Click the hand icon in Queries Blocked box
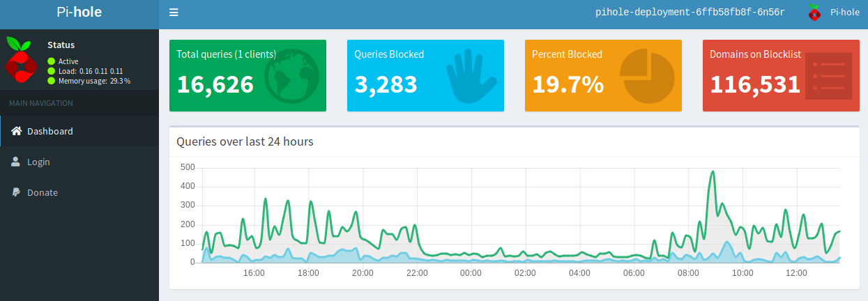Screen dimensions: 868x301 click(471, 76)
